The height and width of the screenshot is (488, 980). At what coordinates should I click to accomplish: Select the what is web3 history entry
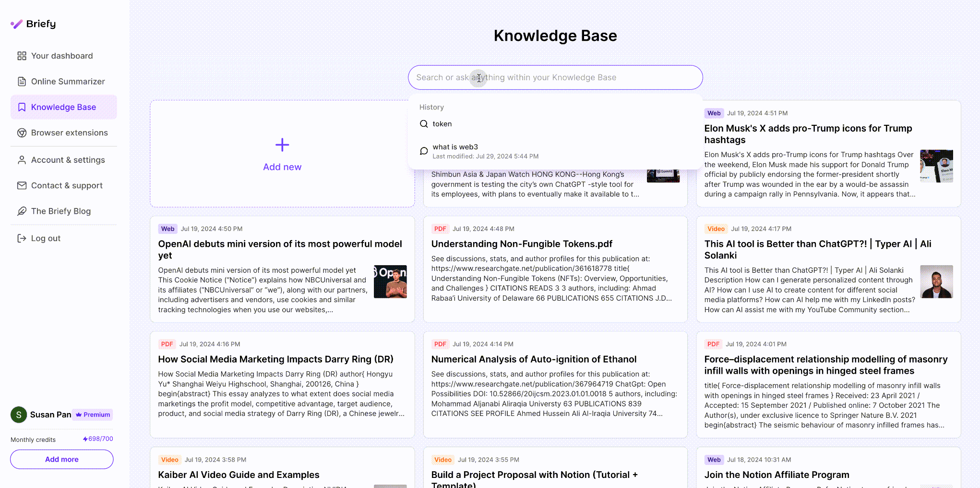555,151
